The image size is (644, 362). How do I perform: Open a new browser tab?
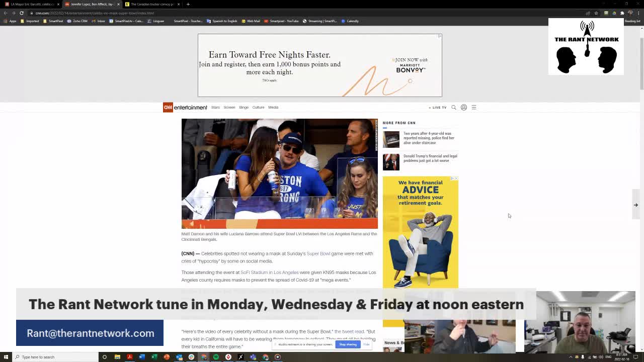click(x=188, y=4)
